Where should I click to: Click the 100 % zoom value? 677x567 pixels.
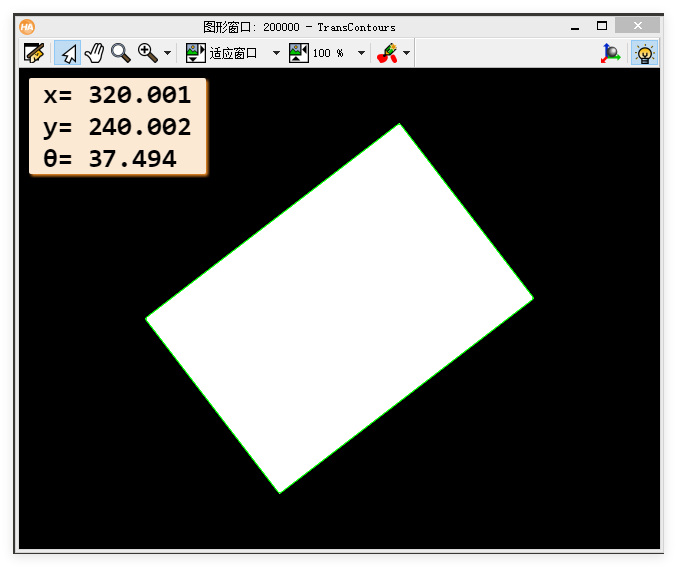click(x=328, y=53)
